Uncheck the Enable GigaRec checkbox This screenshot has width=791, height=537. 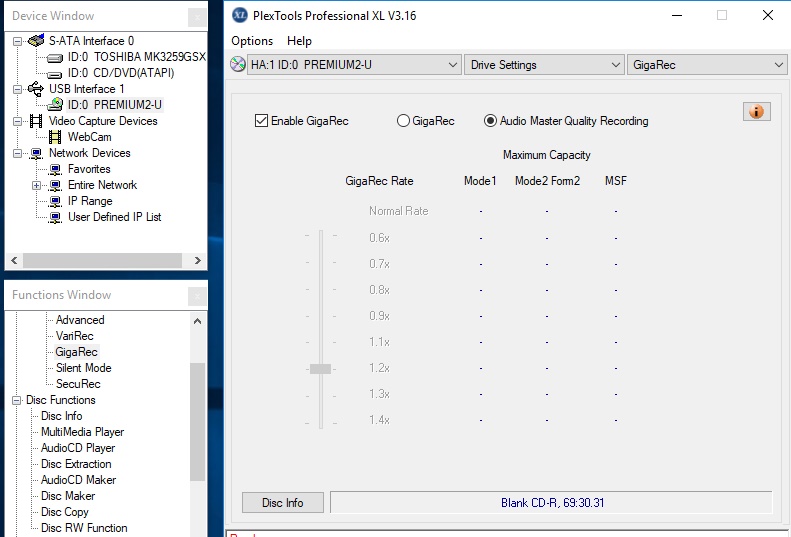coord(261,121)
